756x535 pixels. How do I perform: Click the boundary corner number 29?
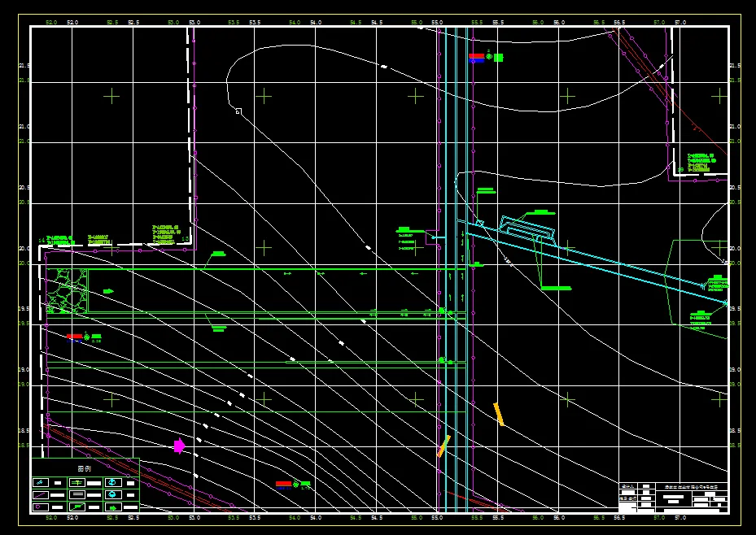(x=680, y=169)
